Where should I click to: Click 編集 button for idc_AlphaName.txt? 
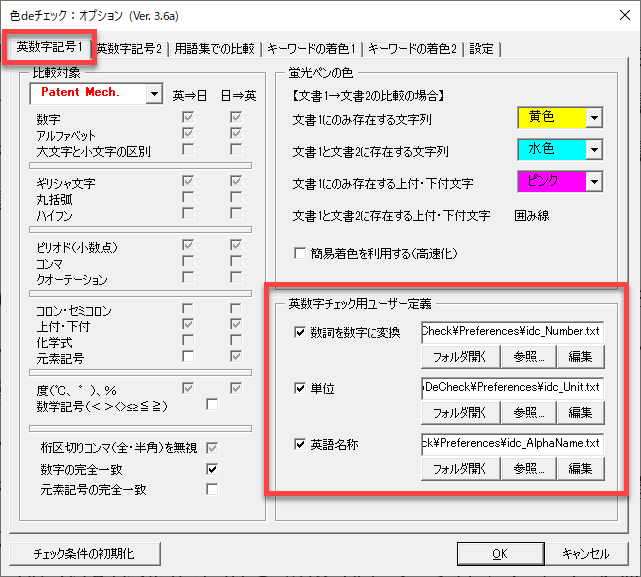(x=580, y=468)
